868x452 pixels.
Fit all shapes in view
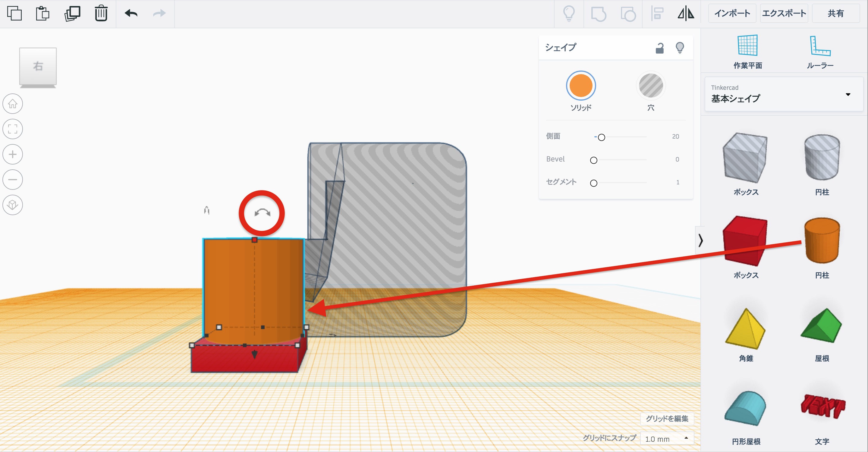[x=13, y=129]
